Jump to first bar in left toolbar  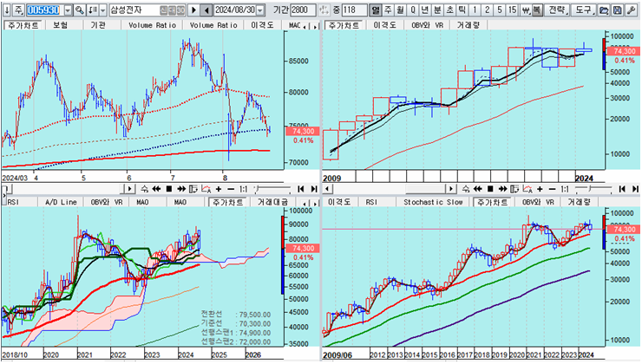tap(301, 189)
